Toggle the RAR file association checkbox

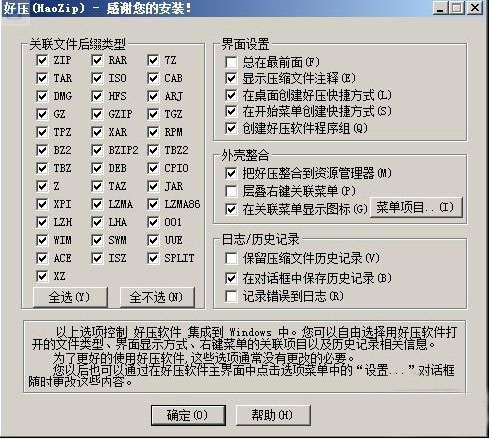pyautogui.click(x=97, y=60)
